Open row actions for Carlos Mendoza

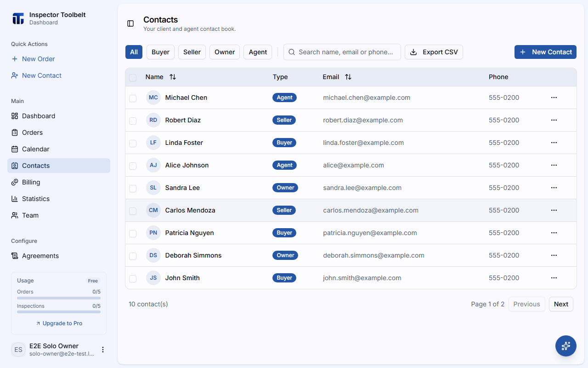coord(554,210)
